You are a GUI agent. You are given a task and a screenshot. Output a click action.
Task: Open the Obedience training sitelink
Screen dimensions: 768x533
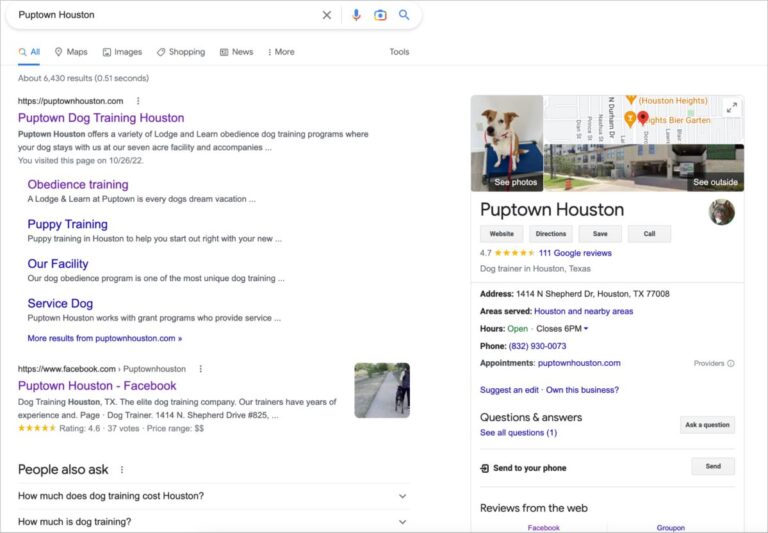coord(78,185)
